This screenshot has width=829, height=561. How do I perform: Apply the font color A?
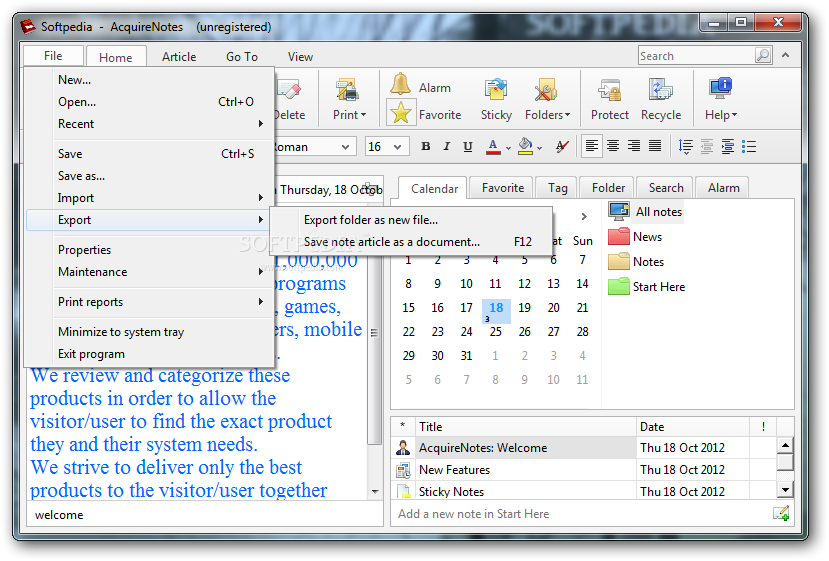(x=493, y=146)
